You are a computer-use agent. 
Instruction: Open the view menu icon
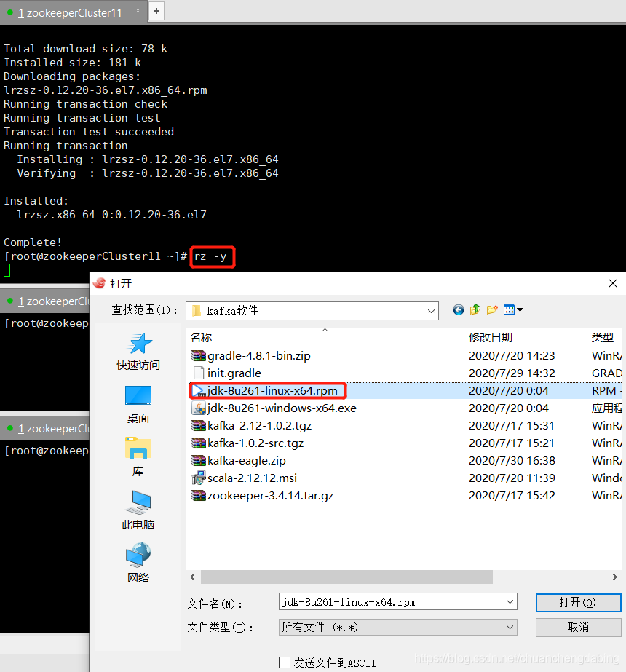pos(513,310)
